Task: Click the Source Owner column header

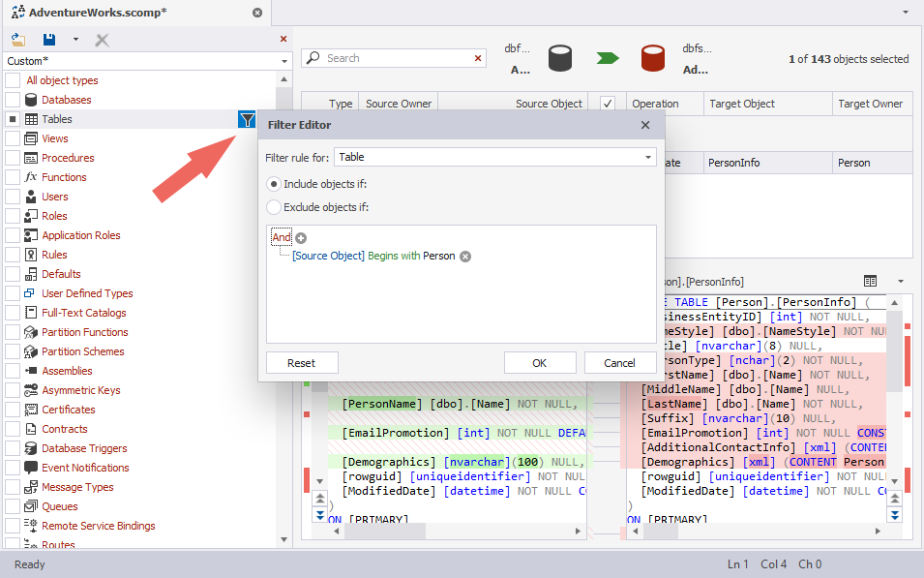Action: tap(399, 104)
